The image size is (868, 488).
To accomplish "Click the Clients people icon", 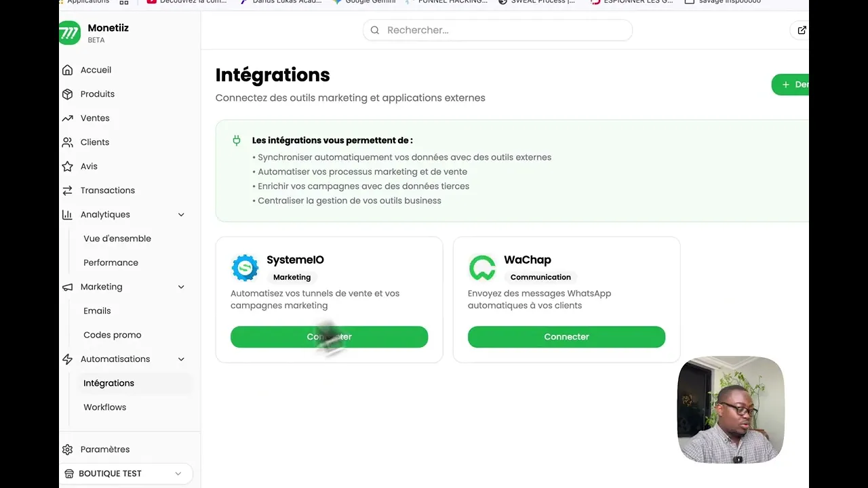I will click(x=67, y=142).
